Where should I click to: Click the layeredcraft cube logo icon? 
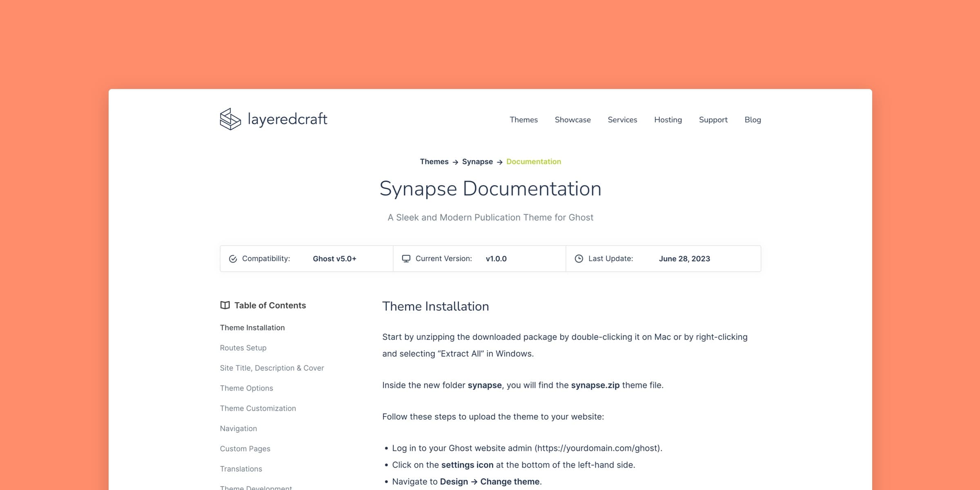tap(230, 119)
